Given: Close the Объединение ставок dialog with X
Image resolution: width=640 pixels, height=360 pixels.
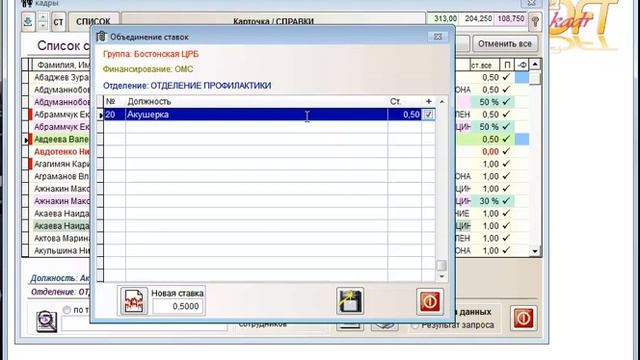Looking at the screenshot, I should click(438, 37).
